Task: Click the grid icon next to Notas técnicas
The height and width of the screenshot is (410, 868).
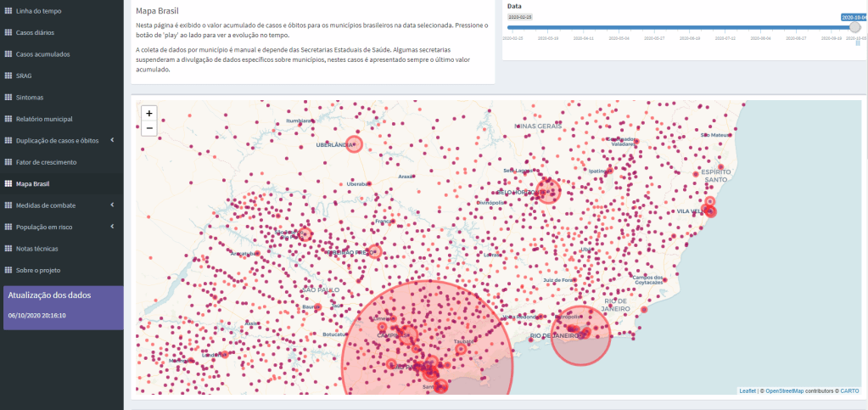Action: (8, 249)
